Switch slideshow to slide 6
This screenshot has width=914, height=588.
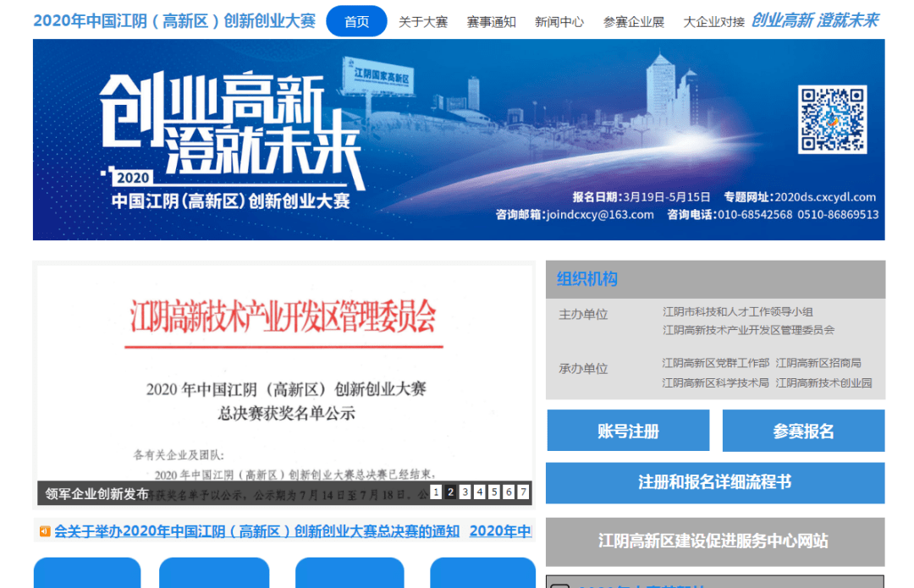(509, 492)
